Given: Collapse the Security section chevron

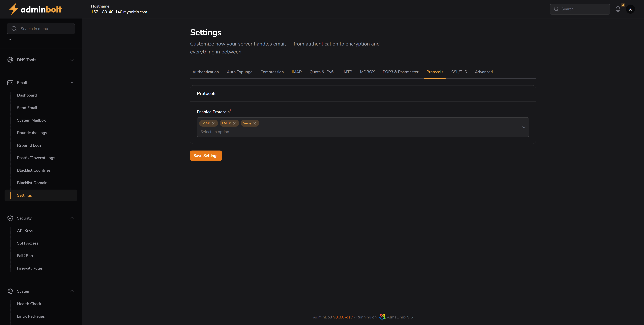Looking at the screenshot, I should coord(72,218).
